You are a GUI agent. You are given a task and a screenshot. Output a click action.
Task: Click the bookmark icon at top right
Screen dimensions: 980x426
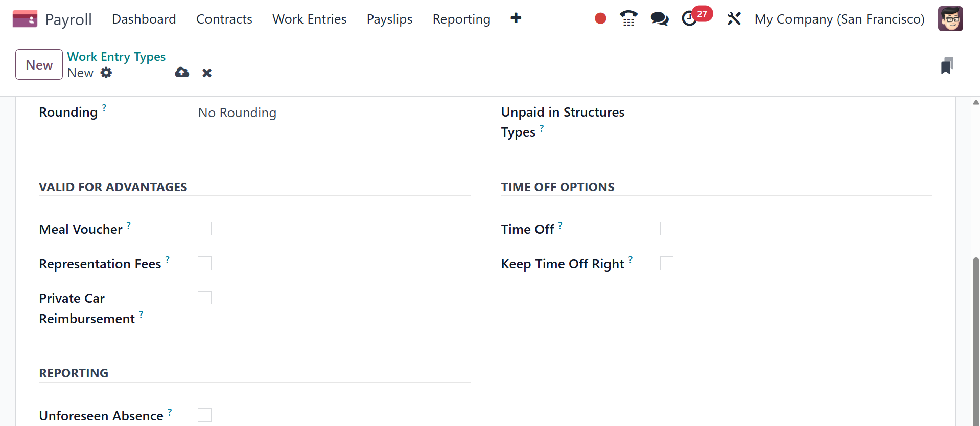click(x=947, y=65)
